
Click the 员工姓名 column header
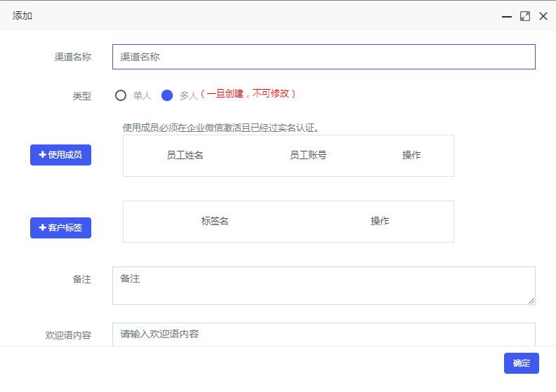(x=185, y=155)
